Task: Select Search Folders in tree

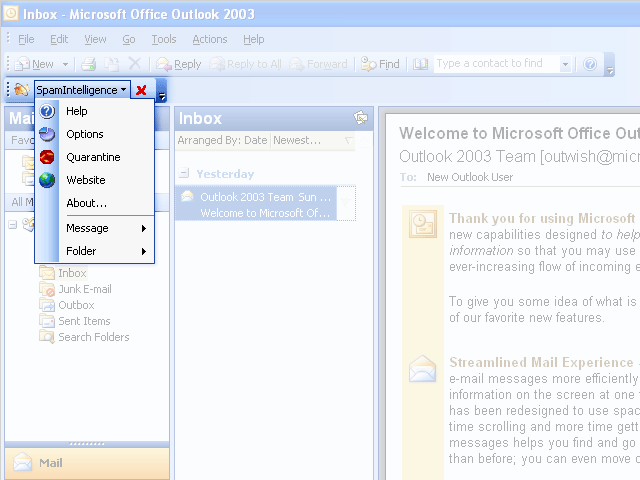Action: pos(93,337)
